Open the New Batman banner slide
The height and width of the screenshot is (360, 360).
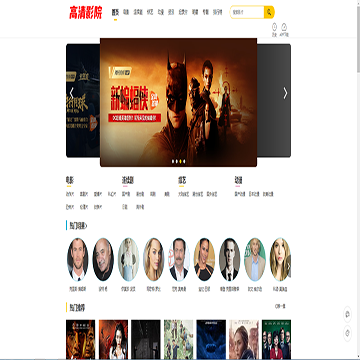(178, 102)
